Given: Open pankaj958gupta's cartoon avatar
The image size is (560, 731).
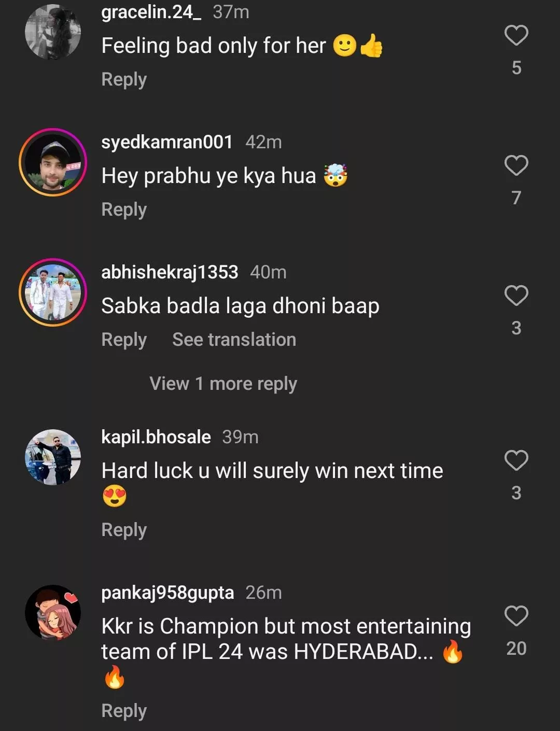Looking at the screenshot, I should [53, 613].
